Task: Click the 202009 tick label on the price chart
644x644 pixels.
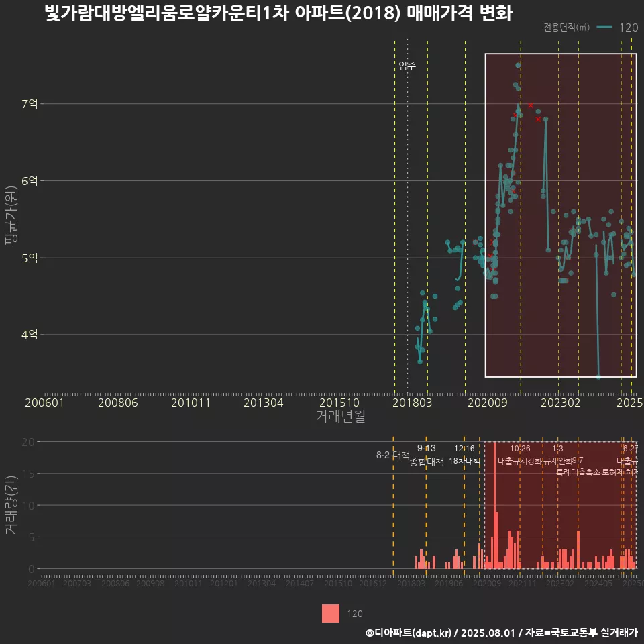Action: (488, 402)
